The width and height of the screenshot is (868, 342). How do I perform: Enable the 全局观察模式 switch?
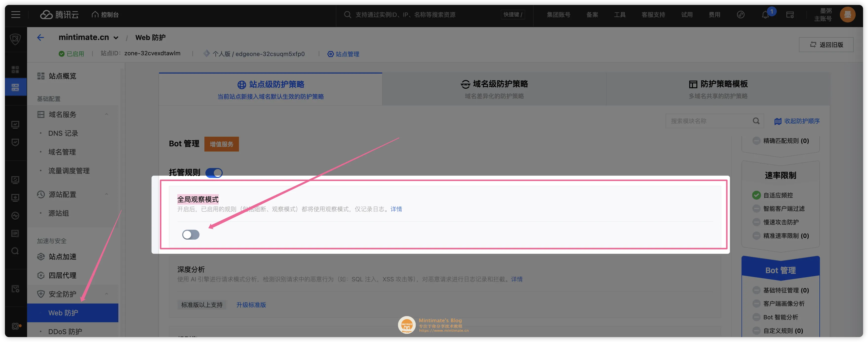191,234
